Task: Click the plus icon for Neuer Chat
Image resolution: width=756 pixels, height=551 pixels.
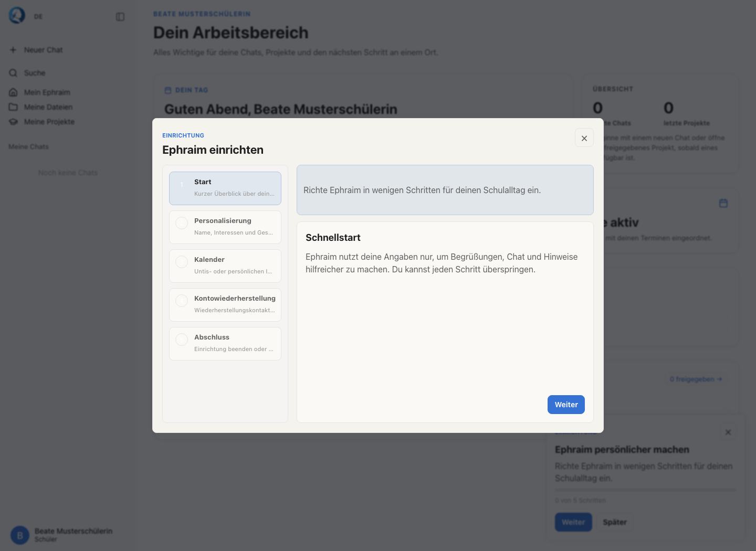Action: [x=13, y=50]
